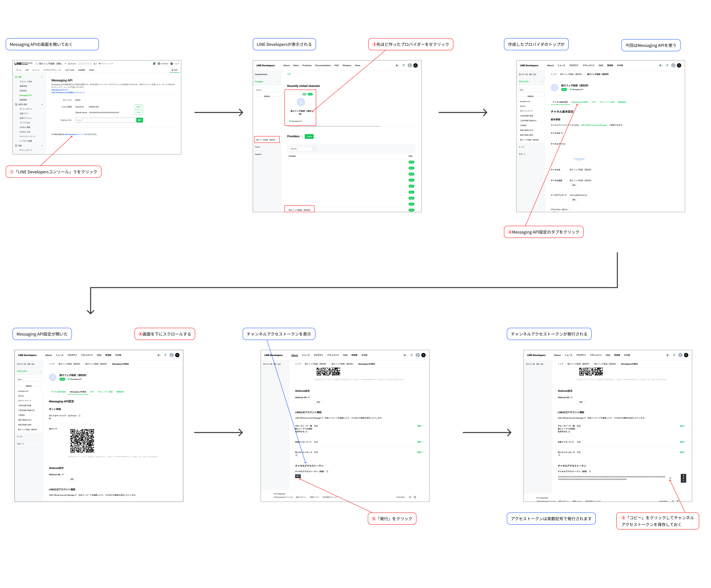Toggle the theme switch on the チャネル基本設定 page
The height and width of the screenshot is (588, 711).
click(x=679, y=65)
